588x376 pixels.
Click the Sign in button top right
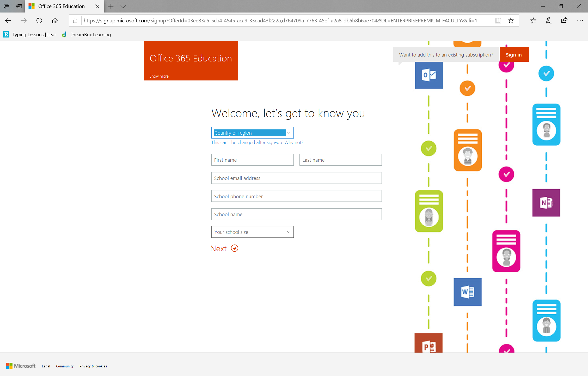tap(514, 54)
